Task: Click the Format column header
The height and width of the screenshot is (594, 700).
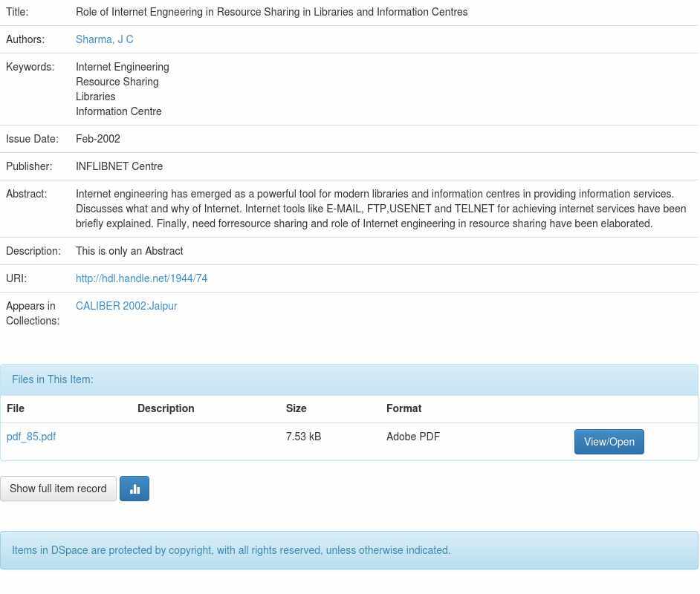Action: coord(404,408)
